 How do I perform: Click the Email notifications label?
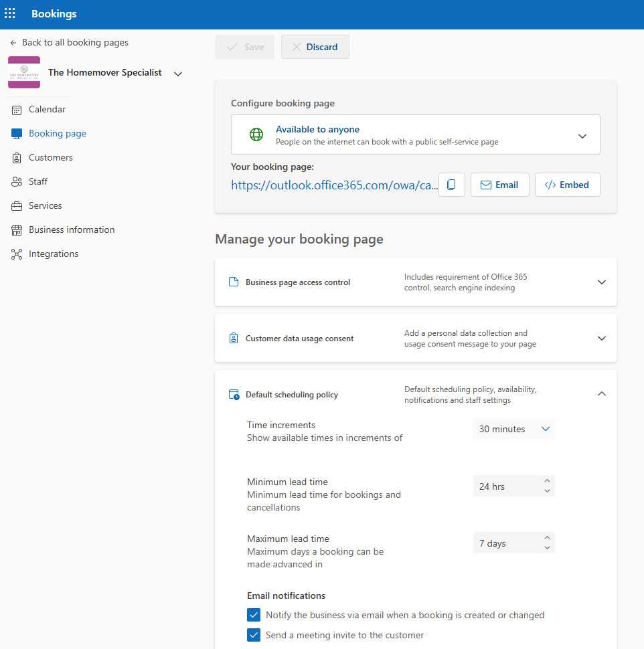(x=286, y=595)
